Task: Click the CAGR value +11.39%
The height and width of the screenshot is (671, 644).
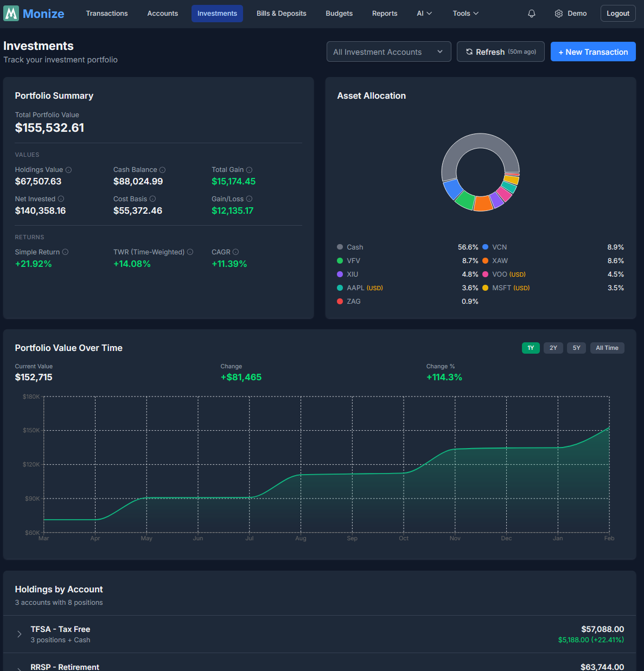Action: 229,264
